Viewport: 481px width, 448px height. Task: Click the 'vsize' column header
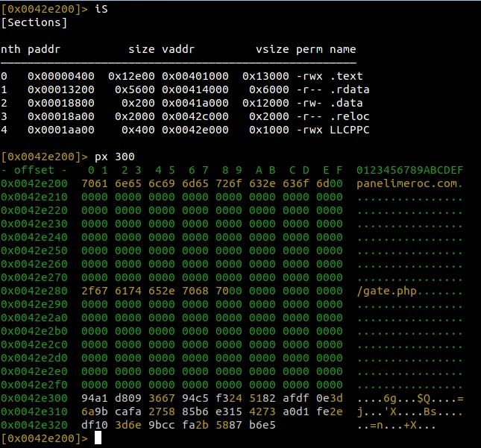click(272, 49)
